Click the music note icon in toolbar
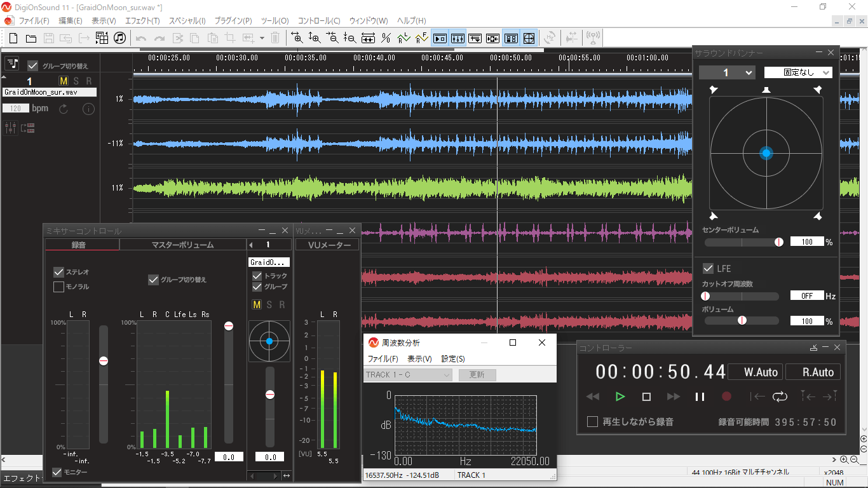 (x=119, y=38)
